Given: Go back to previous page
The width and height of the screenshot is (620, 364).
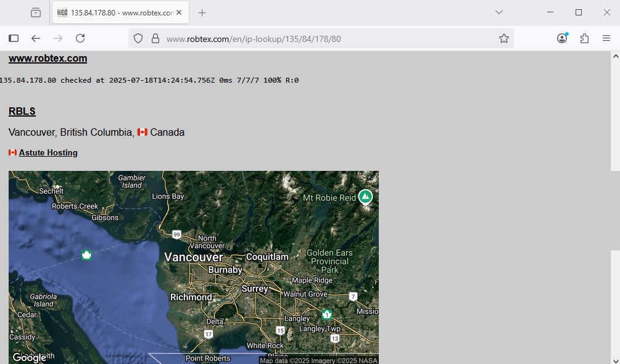Looking at the screenshot, I should [36, 38].
